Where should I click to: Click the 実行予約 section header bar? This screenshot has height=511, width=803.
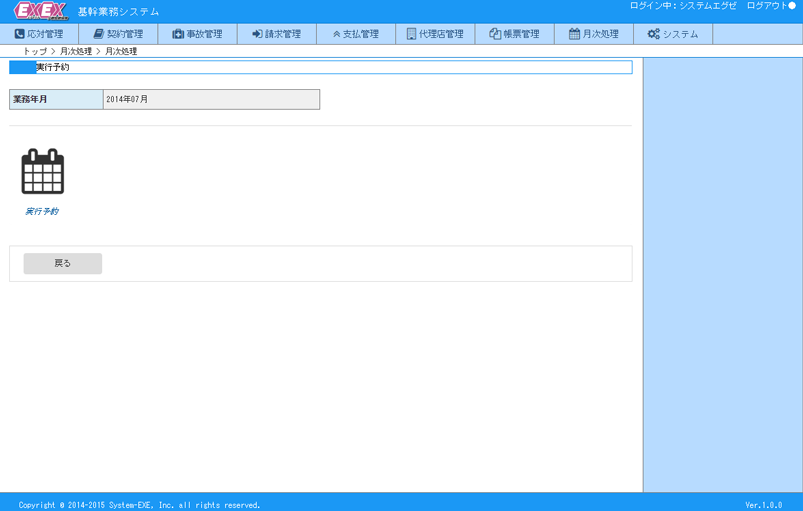(x=320, y=67)
